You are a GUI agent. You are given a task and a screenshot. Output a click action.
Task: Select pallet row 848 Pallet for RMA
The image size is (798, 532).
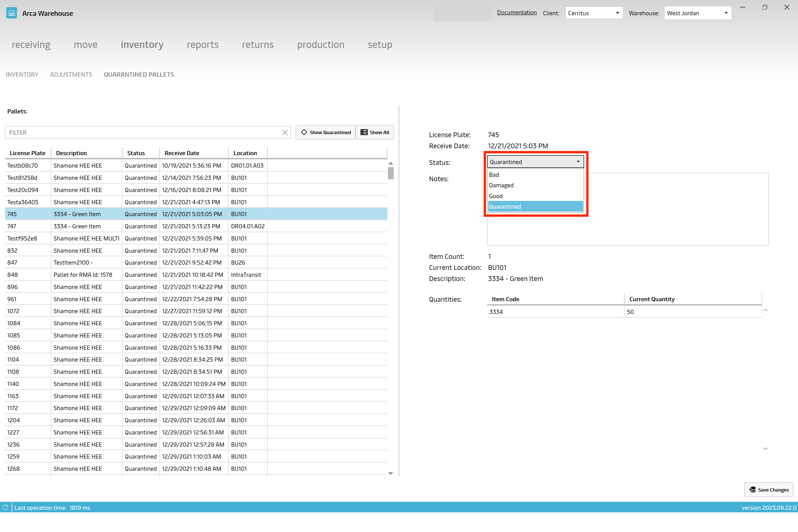pos(196,275)
